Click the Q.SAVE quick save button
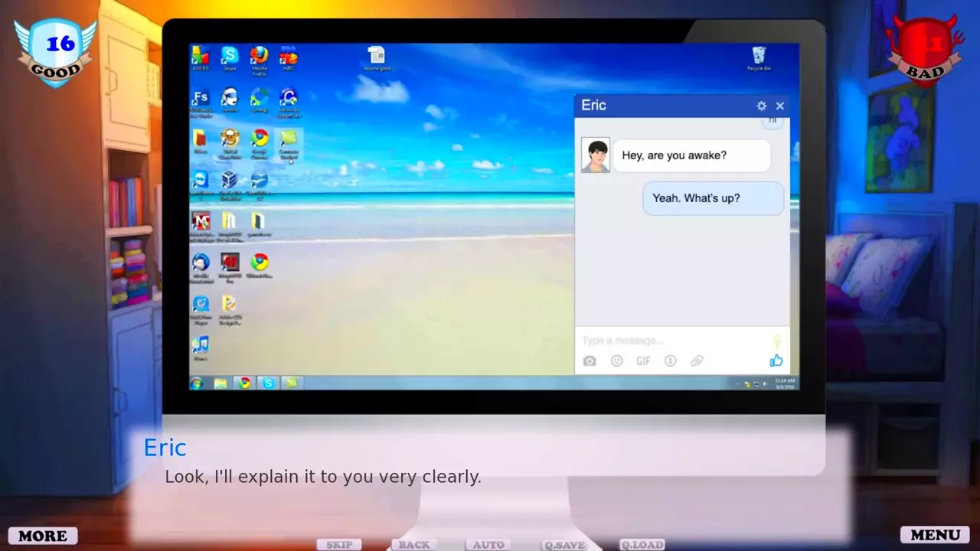 (x=564, y=545)
